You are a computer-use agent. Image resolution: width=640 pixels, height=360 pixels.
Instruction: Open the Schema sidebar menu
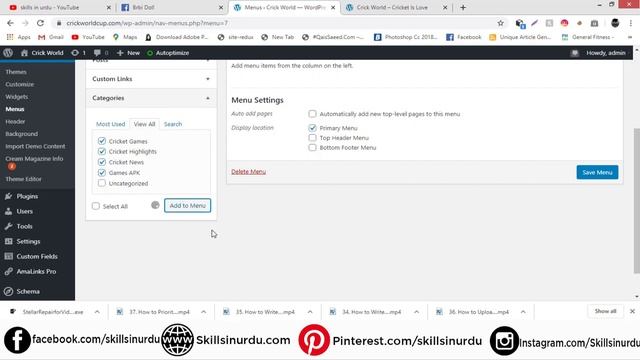(28, 291)
